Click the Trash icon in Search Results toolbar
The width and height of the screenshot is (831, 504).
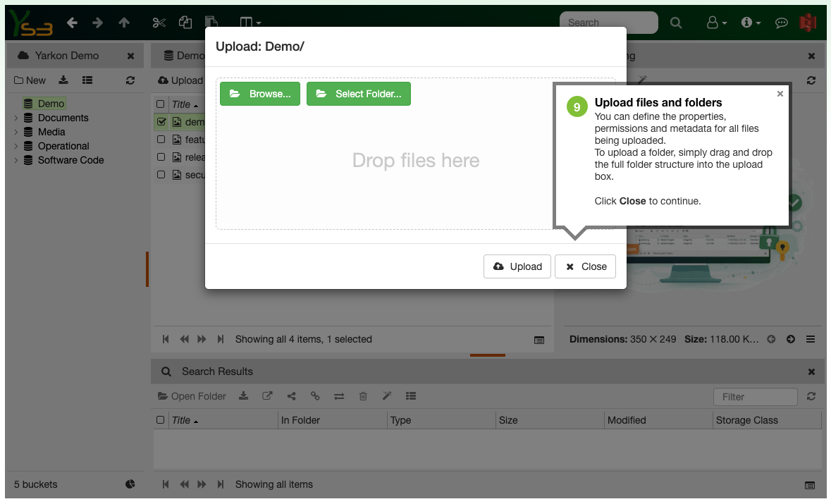point(363,395)
